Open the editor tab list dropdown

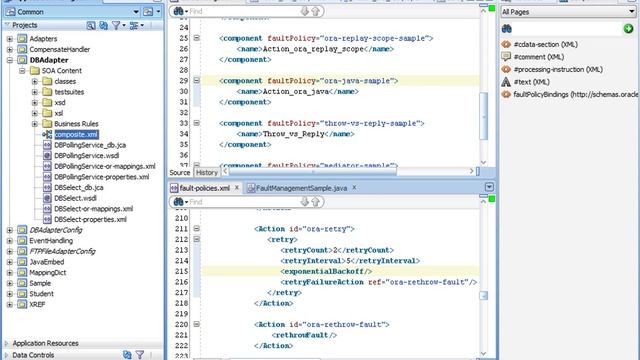[489, 187]
